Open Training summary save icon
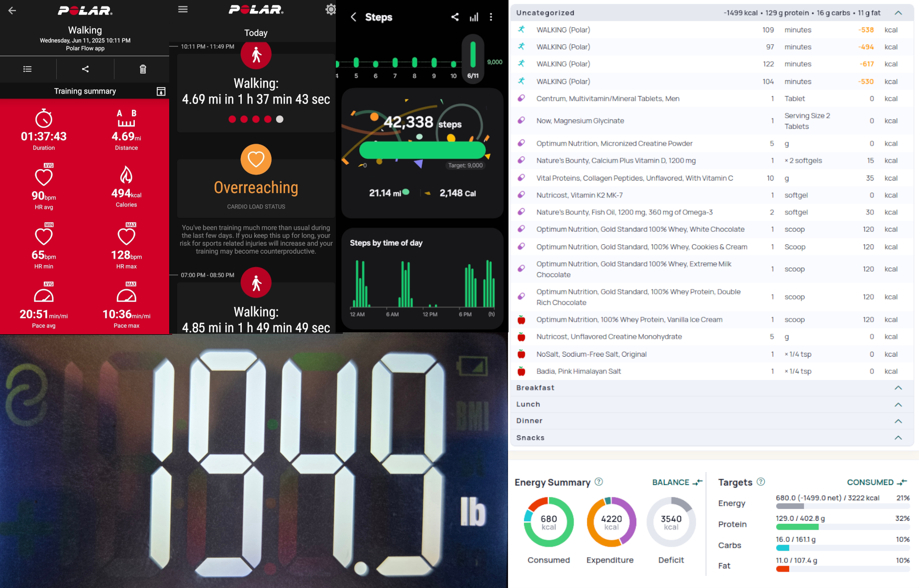This screenshot has height=588, width=919. [161, 92]
